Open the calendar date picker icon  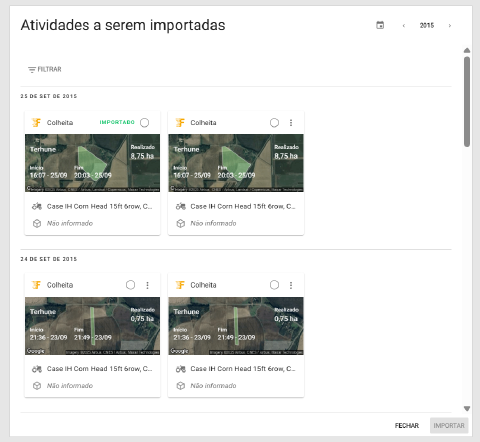point(380,25)
